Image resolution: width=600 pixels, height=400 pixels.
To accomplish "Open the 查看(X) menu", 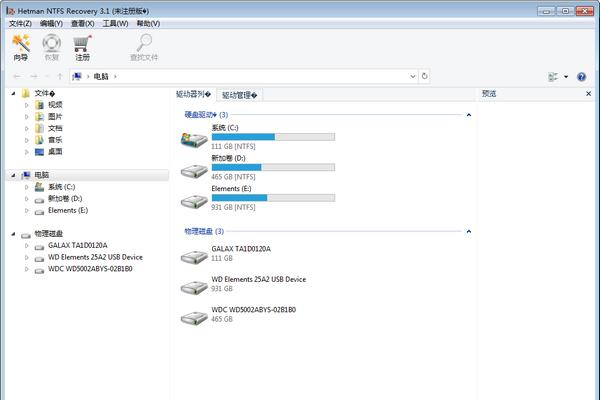I will tap(83, 24).
